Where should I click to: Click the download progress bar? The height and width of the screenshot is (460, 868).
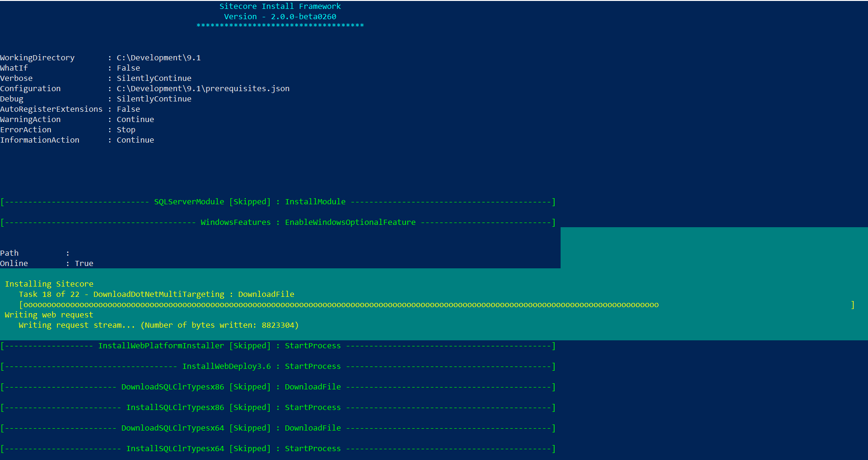(437, 305)
